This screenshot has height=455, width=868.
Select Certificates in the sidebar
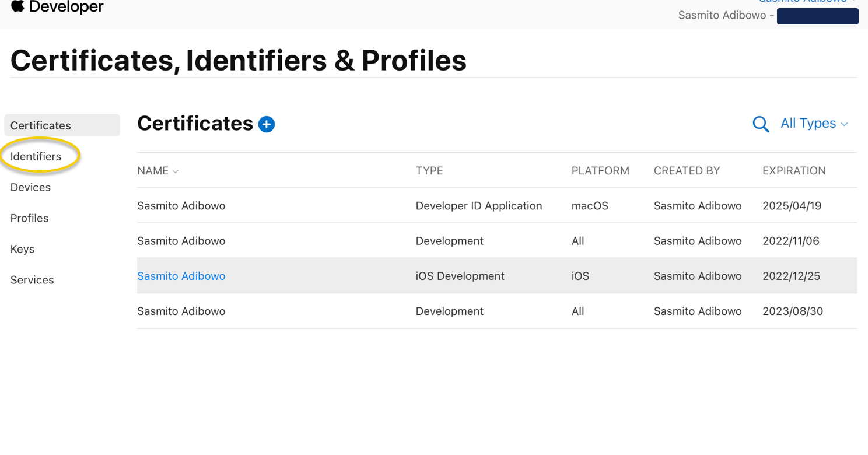[62, 125]
